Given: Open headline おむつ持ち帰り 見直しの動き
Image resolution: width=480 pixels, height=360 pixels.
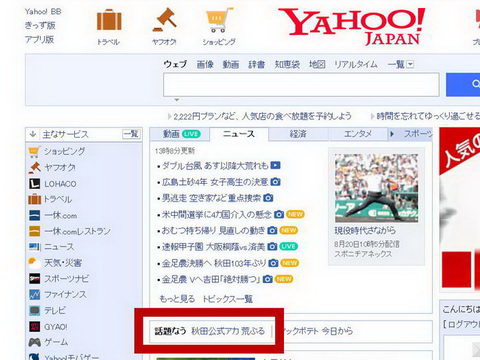Looking at the screenshot, I should click(213, 230).
